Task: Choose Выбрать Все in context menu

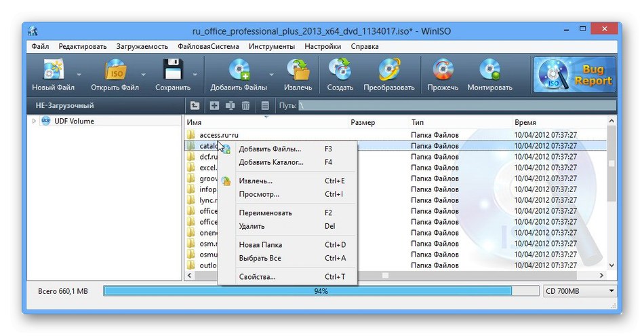Action: pyautogui.click(x=287, y=258)
